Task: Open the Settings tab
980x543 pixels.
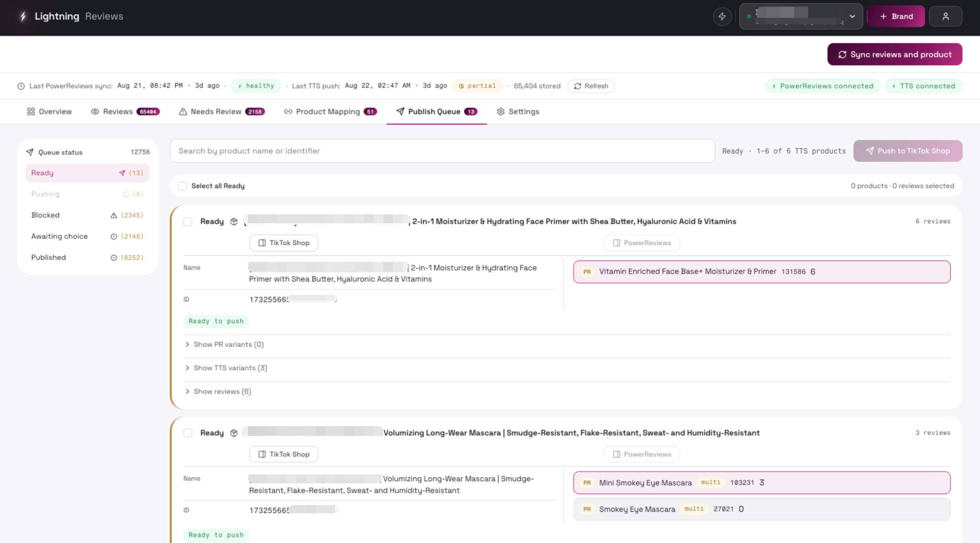Action: [518, 112]
